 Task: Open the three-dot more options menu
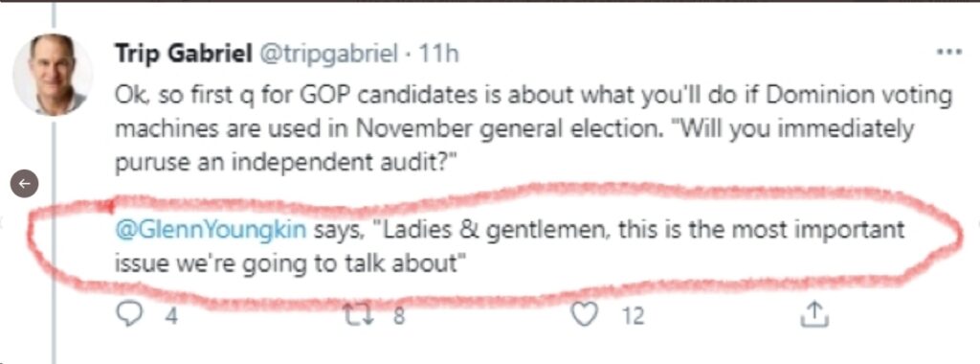(948, 52)
